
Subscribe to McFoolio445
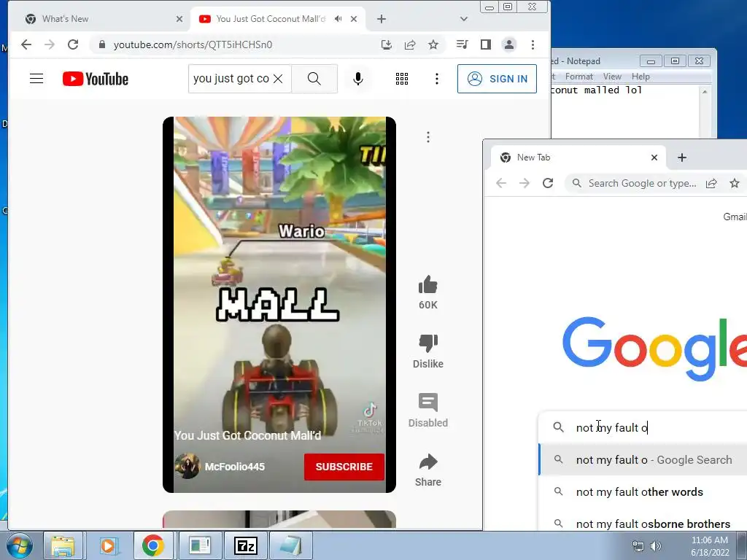pos(344,467)
